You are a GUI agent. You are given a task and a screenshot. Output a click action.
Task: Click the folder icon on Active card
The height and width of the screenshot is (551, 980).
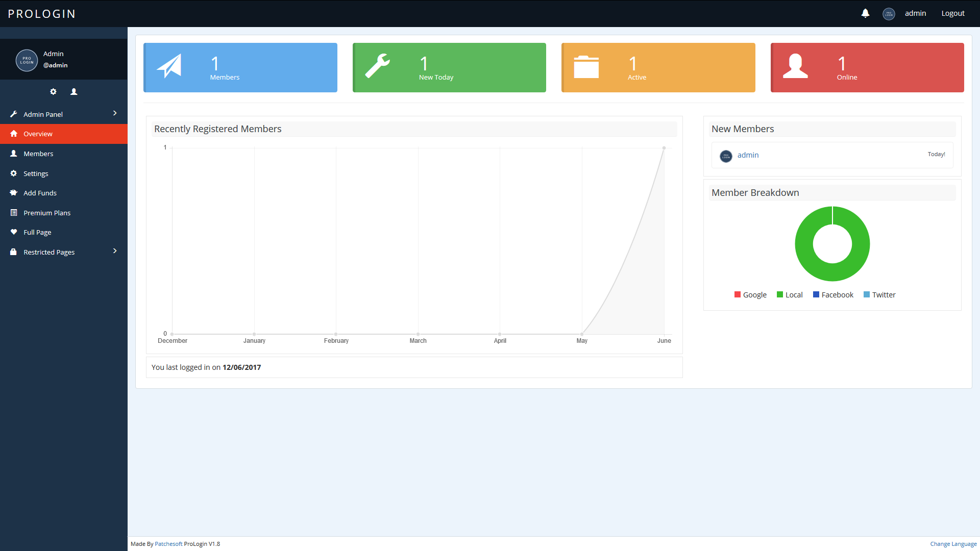click(x=586, y=67)
